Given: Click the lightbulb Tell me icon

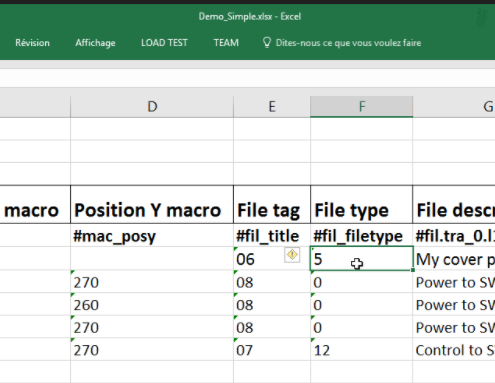Looking at the screenshot, I should tap(267, 43).
